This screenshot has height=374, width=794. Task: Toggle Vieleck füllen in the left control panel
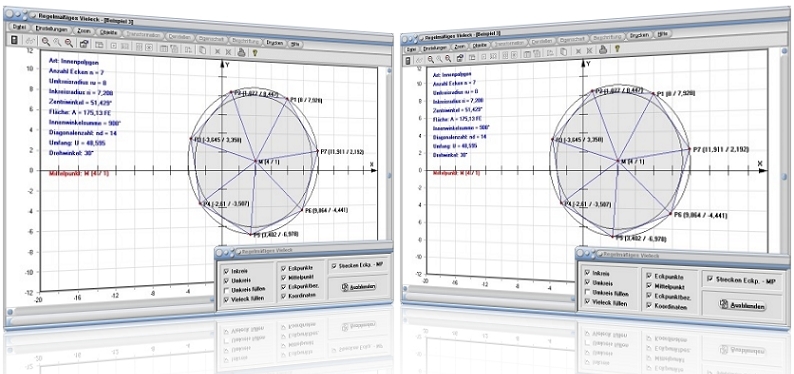(x=225, y=299)
